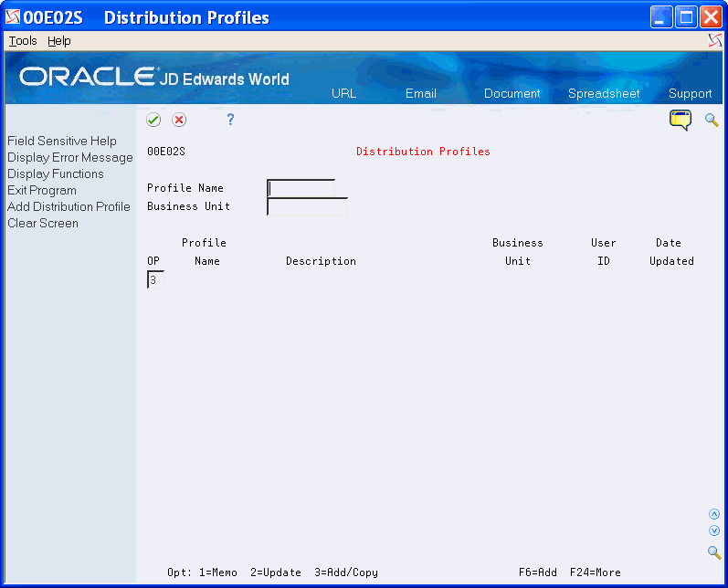Image resolution: width=728 pixels, height=588 pixels.
Task: Choose Display Functions in the sidebar
Action: [x=56, y=173]
